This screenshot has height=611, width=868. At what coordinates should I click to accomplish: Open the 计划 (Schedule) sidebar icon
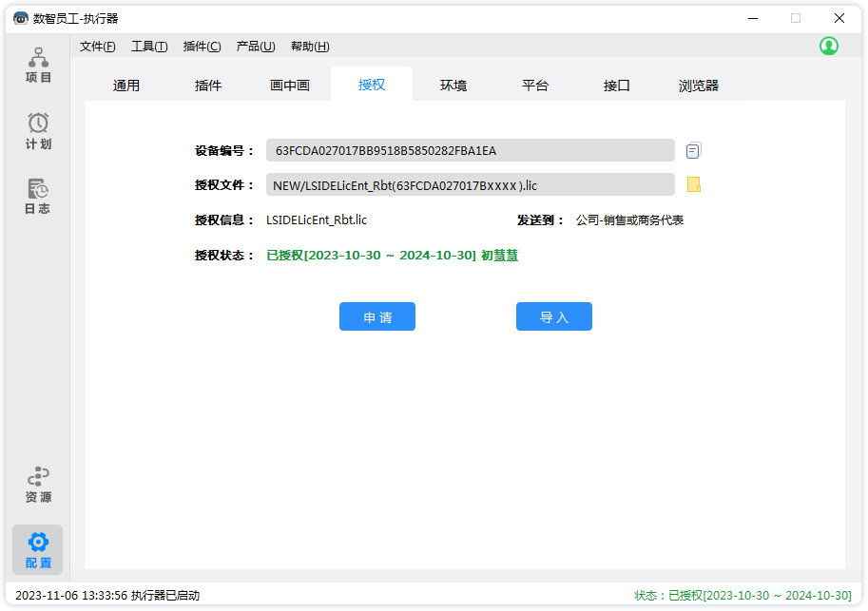38,131
